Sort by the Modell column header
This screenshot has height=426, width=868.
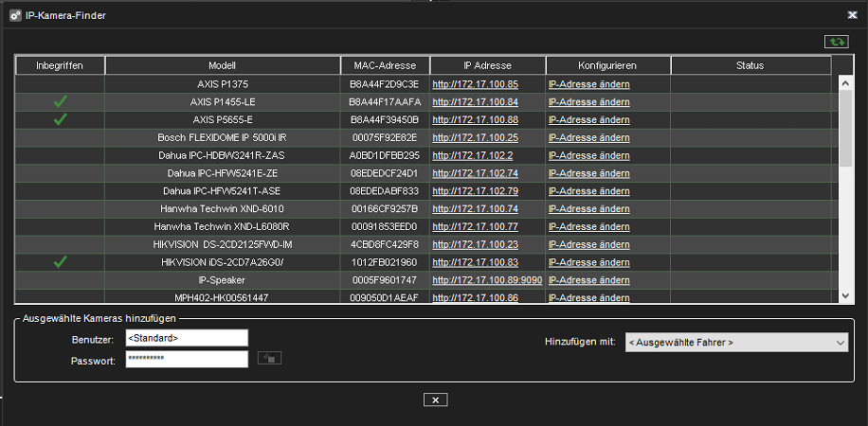point(223,65)
